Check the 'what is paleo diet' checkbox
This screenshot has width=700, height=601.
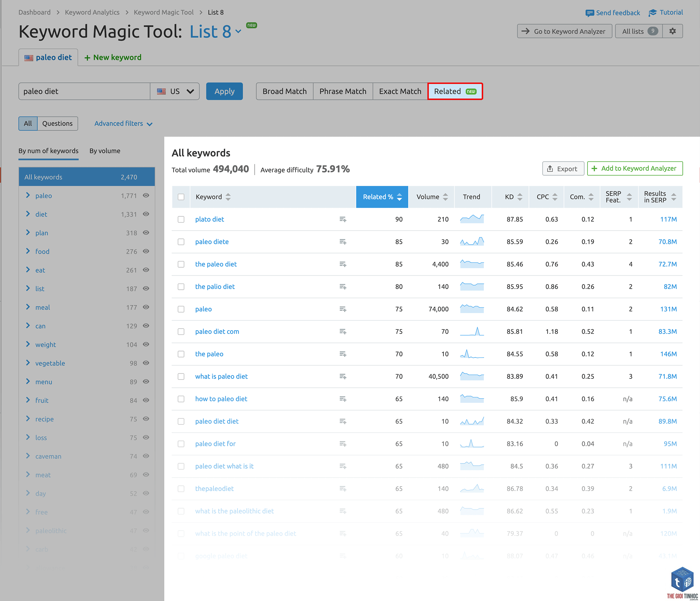[x=181, y=376]
